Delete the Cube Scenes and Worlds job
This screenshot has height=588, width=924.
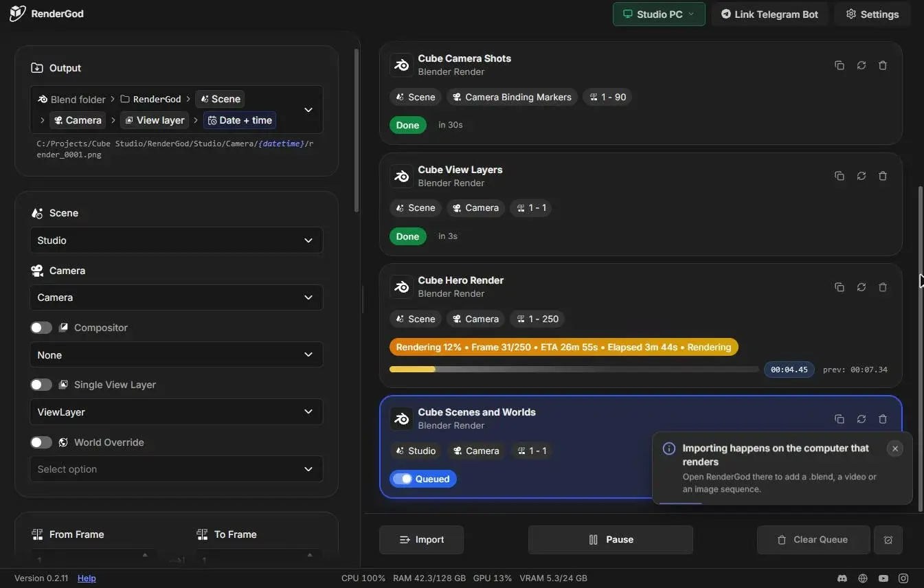883,419
